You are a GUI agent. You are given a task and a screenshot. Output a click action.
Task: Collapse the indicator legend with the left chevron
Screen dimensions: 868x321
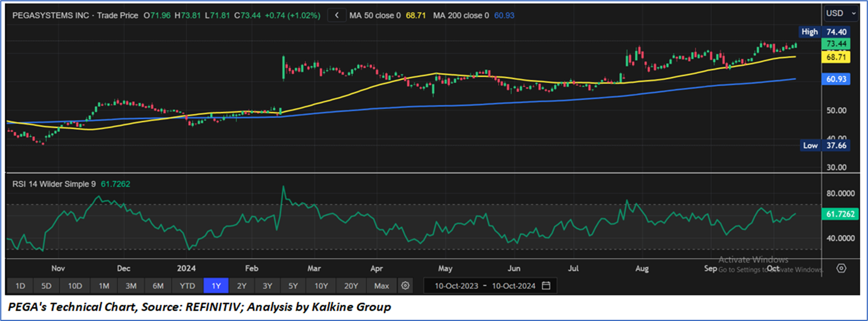coord(338,15)
